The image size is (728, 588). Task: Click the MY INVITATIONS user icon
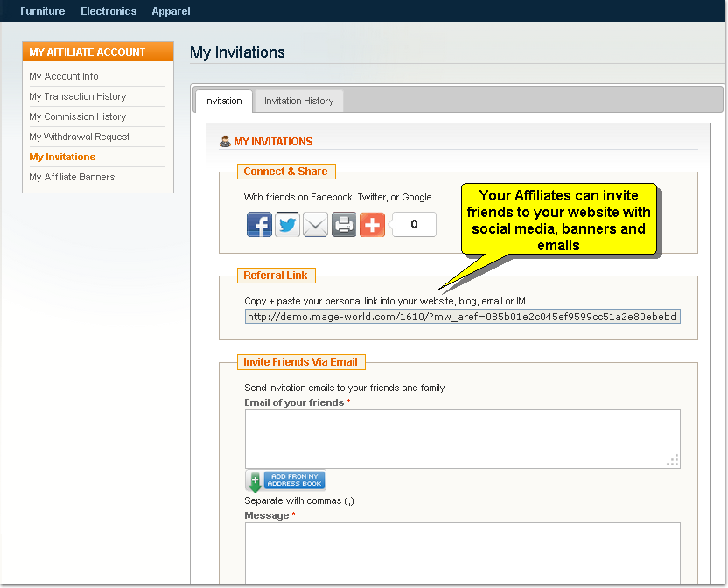point(225,141)
